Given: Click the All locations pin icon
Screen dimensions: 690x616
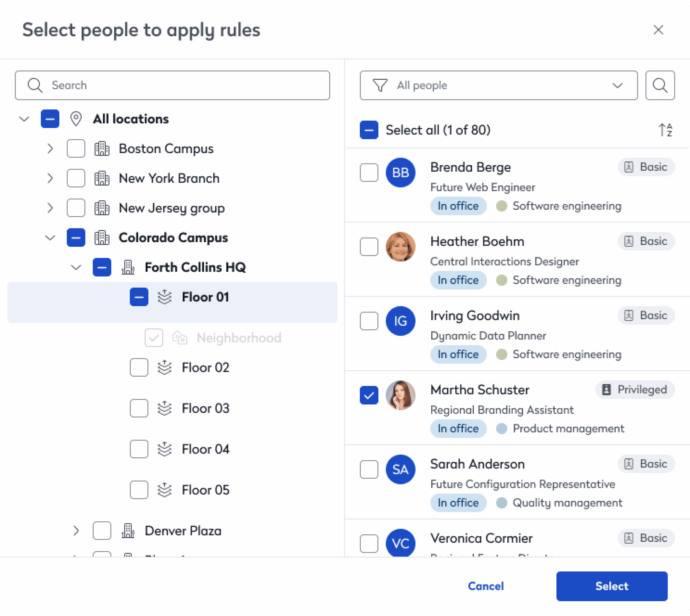Looking at the screenshot, I should coord(76,119).
